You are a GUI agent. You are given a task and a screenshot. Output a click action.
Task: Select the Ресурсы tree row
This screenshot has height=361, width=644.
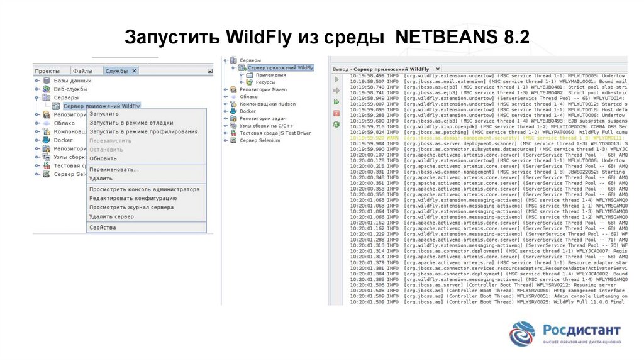265,82
